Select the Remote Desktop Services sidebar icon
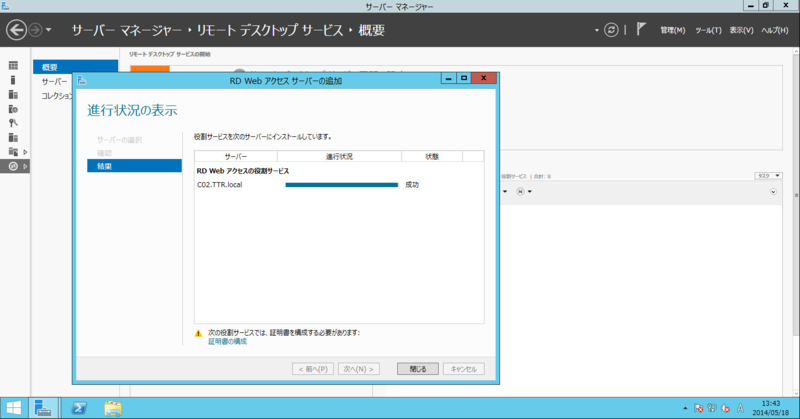The width and height of the screenshot is (800, 419). coord(13,166)
